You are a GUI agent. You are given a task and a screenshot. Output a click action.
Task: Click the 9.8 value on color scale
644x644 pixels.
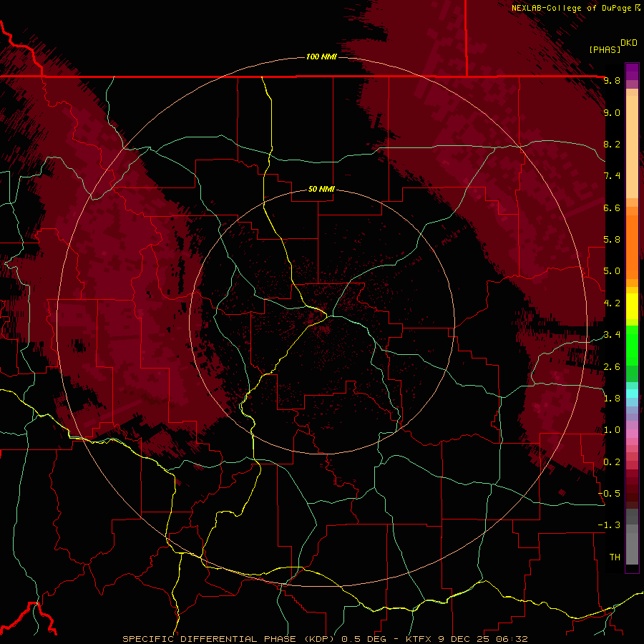612,80
